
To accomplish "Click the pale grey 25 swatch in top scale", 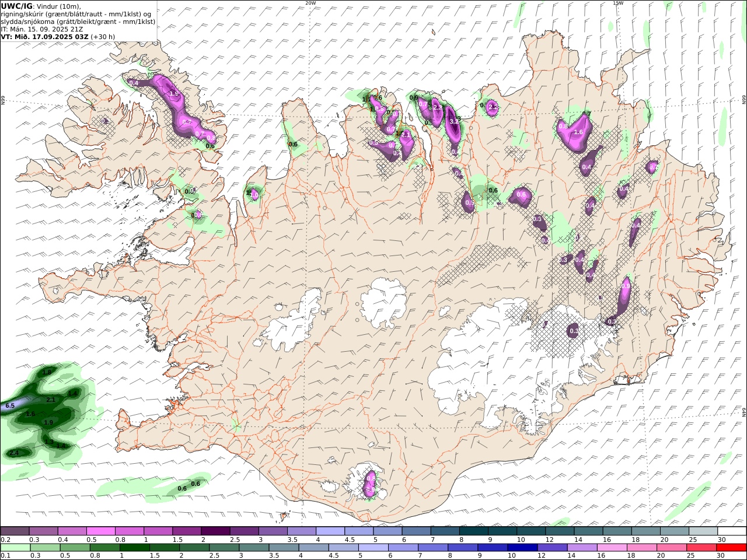I will coord(703,531).
